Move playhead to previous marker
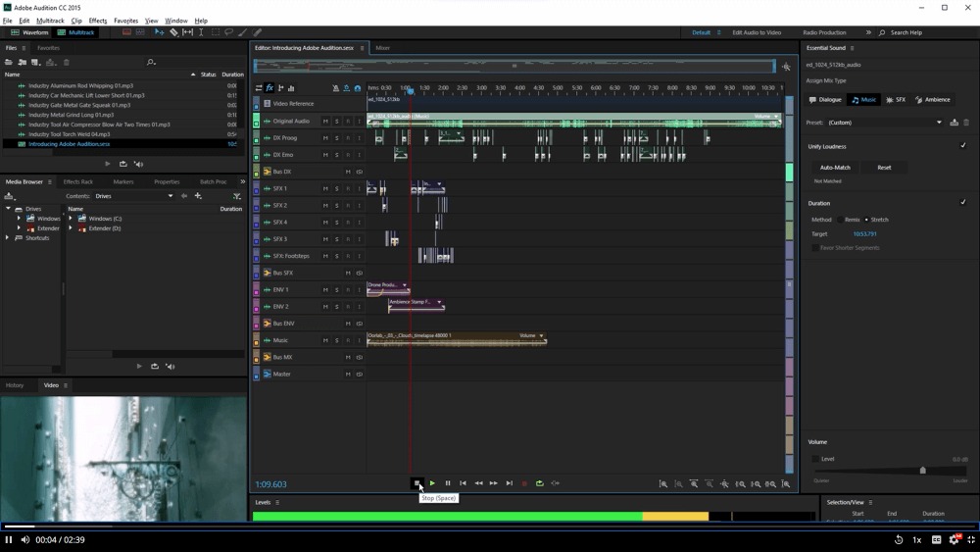 point(463,483)
